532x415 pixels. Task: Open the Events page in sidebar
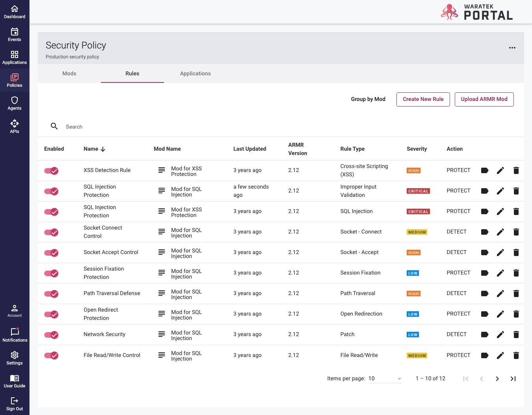pyautogui.click(x=15, y=35)
